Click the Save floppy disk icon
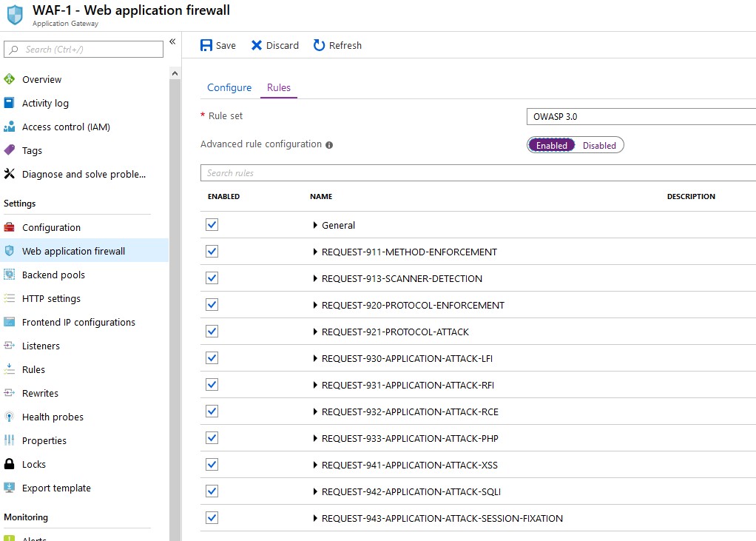This screenshot has width=756, height=541. pyautogui.click(x=206, y=45)
